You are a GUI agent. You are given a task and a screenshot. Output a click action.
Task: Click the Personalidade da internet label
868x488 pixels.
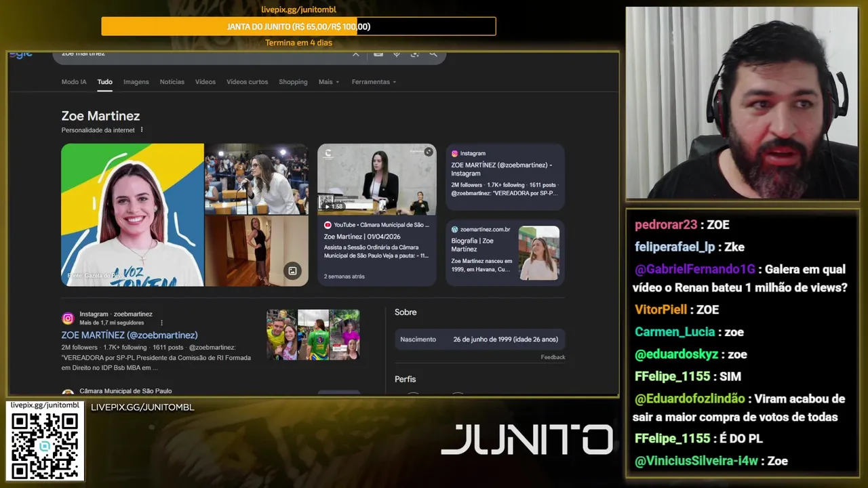pyautogui.click(x=98, y=130)
